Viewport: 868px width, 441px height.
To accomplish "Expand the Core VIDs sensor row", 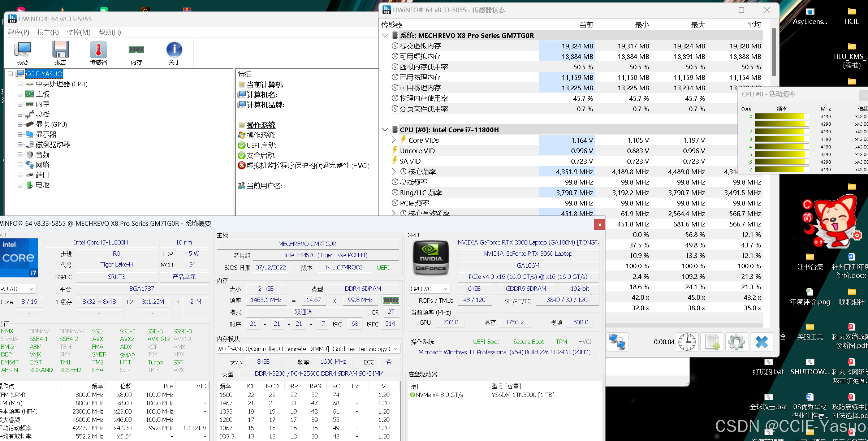I will pos(394,140).
